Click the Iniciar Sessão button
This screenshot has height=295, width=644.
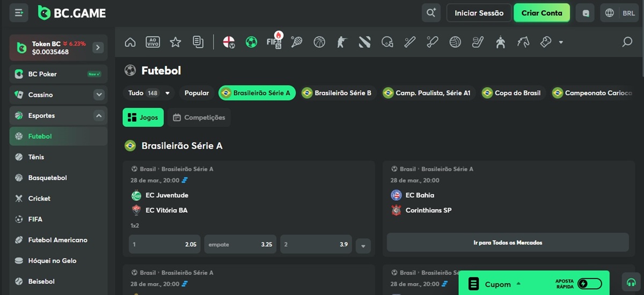[x=479, y=13]
